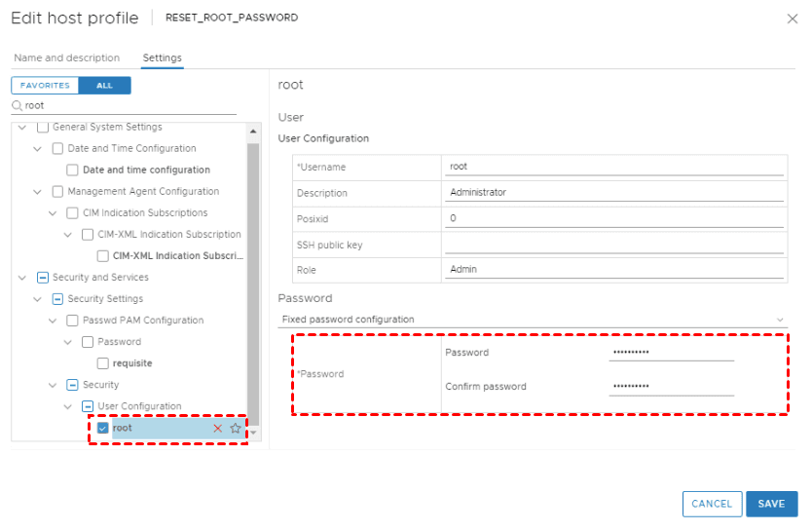Click the SSH public key field
Screen dimensions: 812x531
(x=614, y=245)
